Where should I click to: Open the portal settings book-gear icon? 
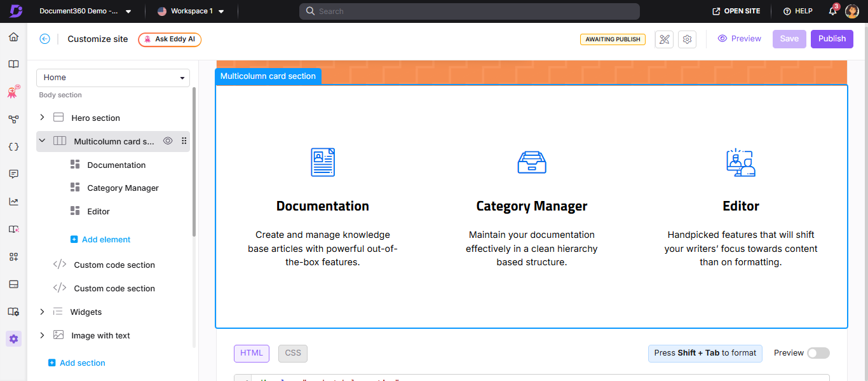click(13, 311)
